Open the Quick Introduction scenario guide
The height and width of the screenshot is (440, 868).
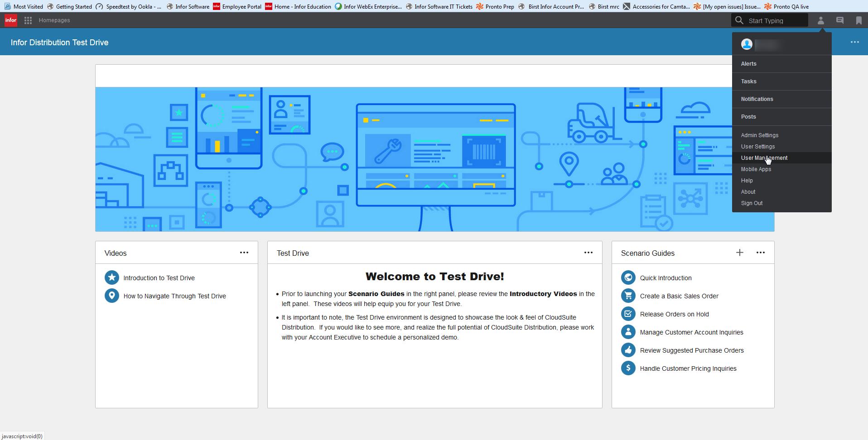click(665, 278)
